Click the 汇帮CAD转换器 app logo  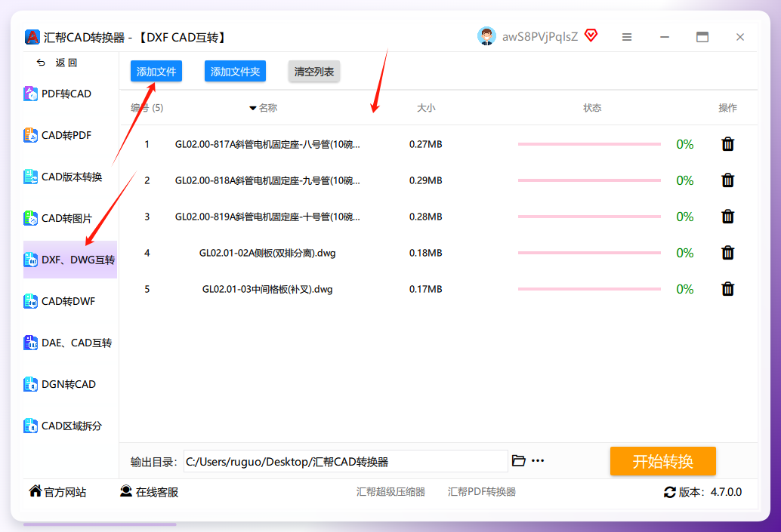pyautogui.click(x=32, y=37)
